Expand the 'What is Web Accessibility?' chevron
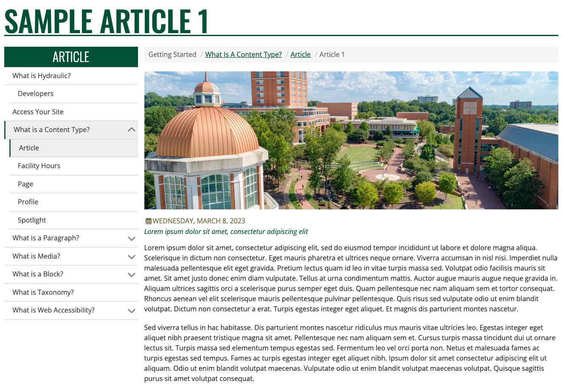Screen dimensions: 563x392 132,311
